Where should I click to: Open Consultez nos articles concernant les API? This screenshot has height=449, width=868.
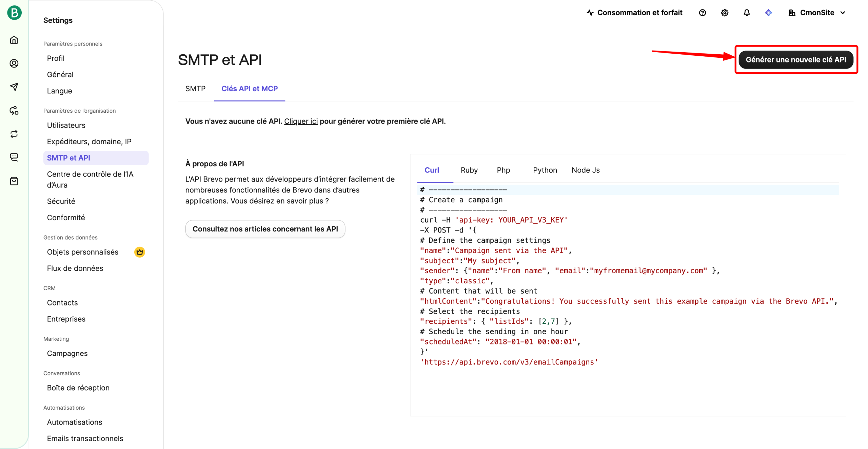click(265, 229)
